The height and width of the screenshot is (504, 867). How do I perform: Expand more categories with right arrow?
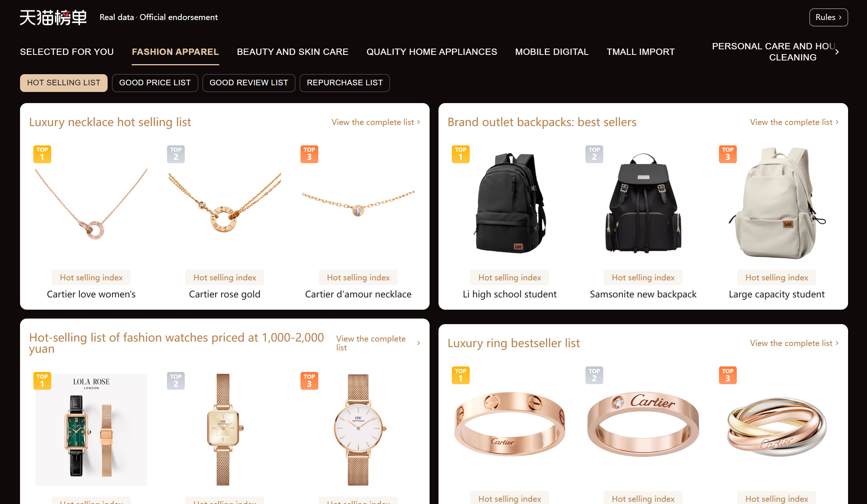click(837, 52)
